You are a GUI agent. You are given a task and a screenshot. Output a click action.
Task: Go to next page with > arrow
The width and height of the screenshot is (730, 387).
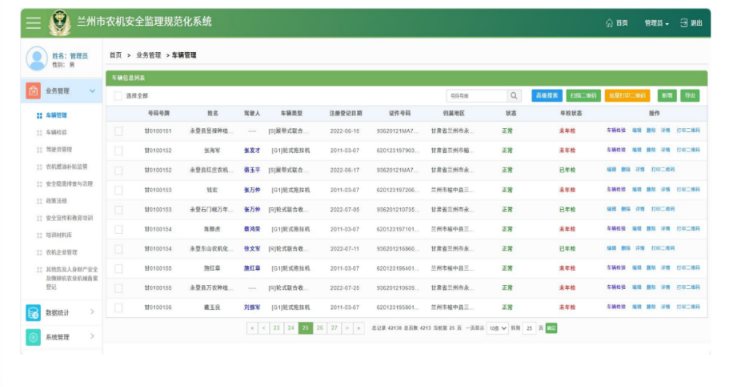tap(347, 328)
